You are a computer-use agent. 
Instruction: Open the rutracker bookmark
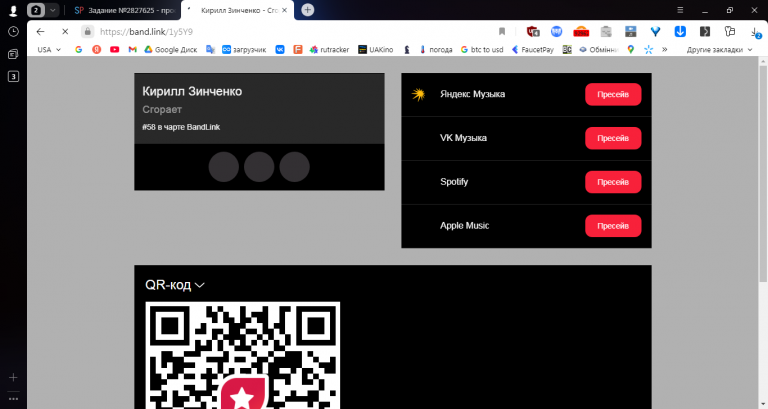(x=329, y=49)
